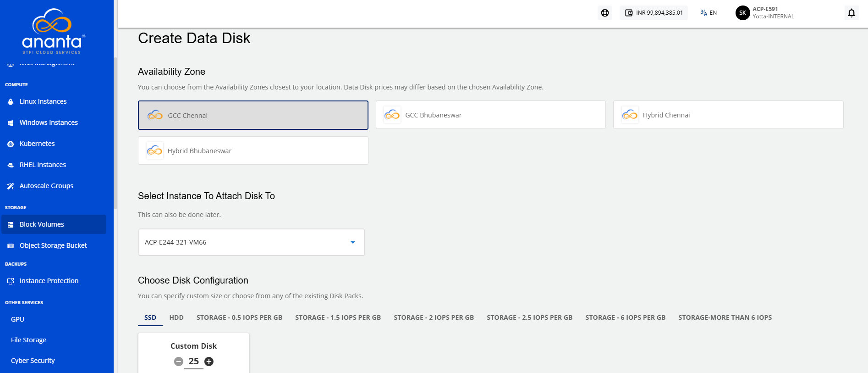This screenshot has width=868, height=373.
Task: Click the Block Volumes storage icon
Action: click(11, 225)
